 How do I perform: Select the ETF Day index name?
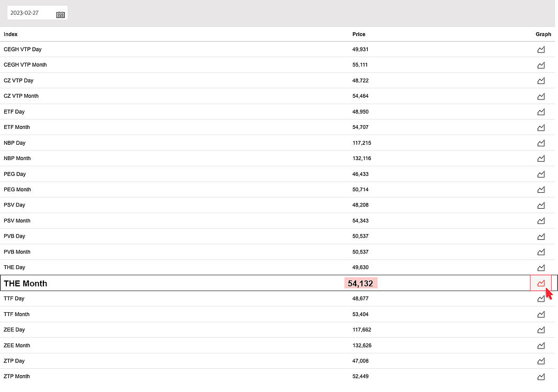[14, 111]
